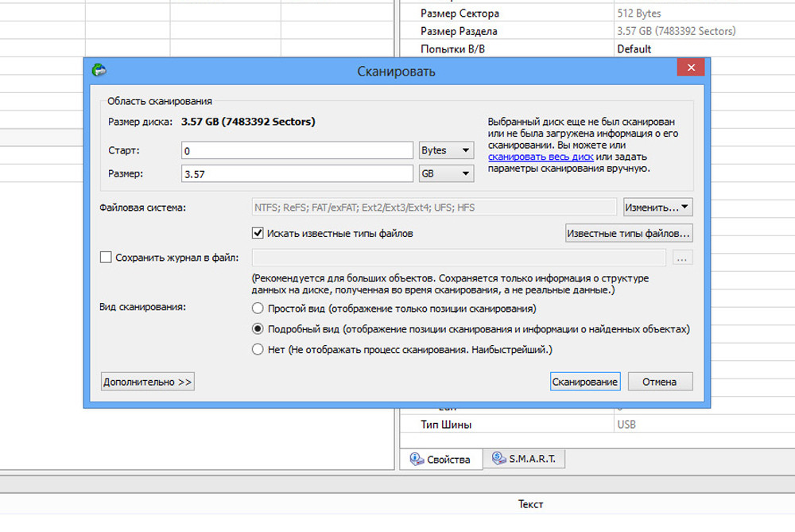Select 'Подробный вид' radio button
Screen dimensions: 795x532
[258, 328]
